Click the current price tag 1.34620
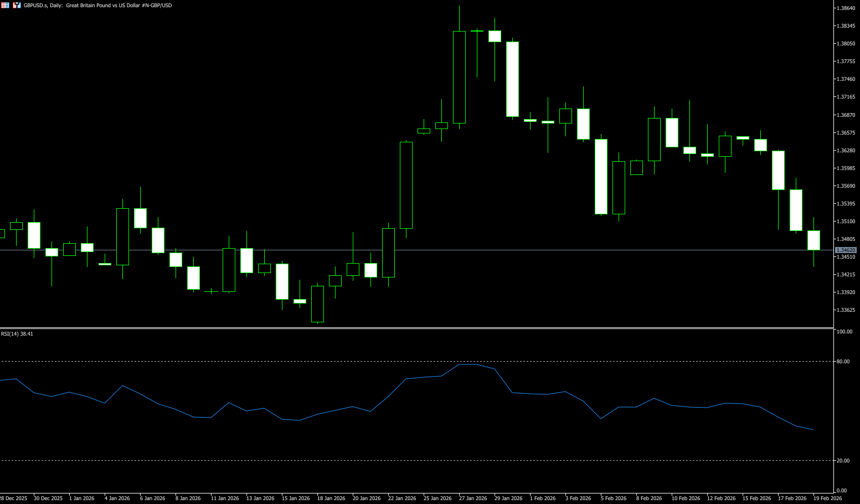The image size is (860, 504). (x=846, y=250)
